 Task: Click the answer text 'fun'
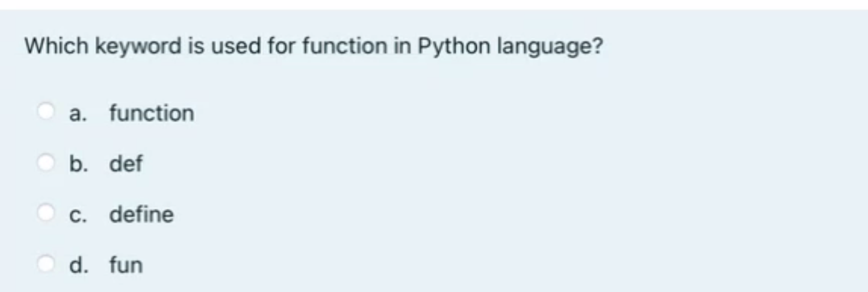(126, 265)
